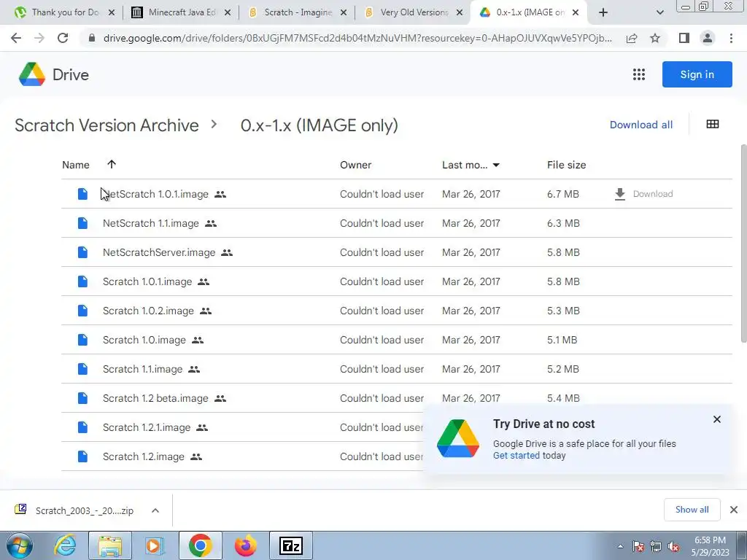This screenshot has width=747, height=560.
Task: Click the page vertical scrollbar
Action: (x=743, y=243)
